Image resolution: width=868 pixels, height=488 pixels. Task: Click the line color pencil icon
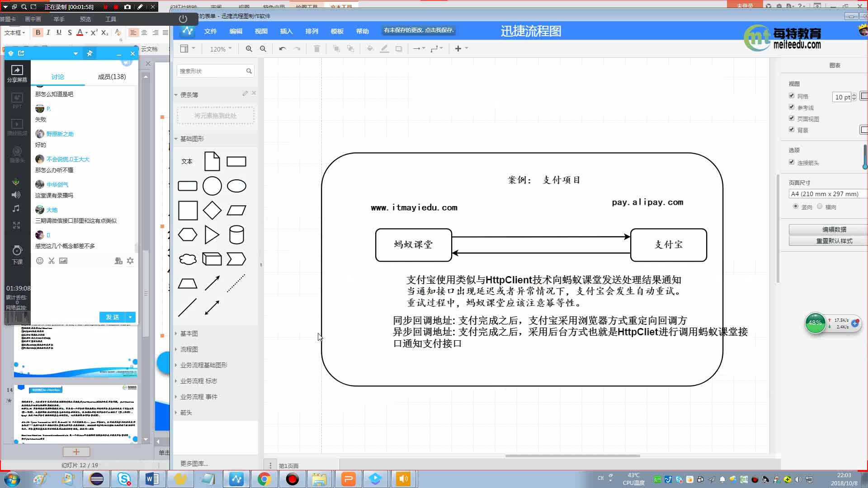click(384, 49)
